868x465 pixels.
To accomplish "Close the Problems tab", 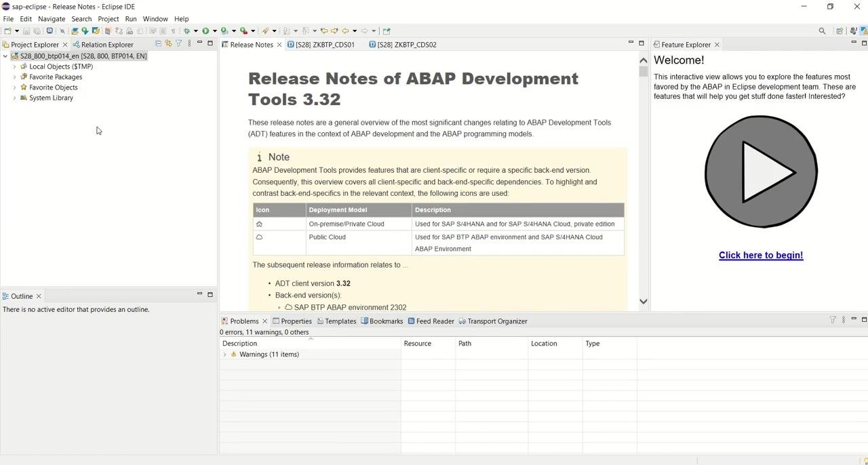I will 264,321.
